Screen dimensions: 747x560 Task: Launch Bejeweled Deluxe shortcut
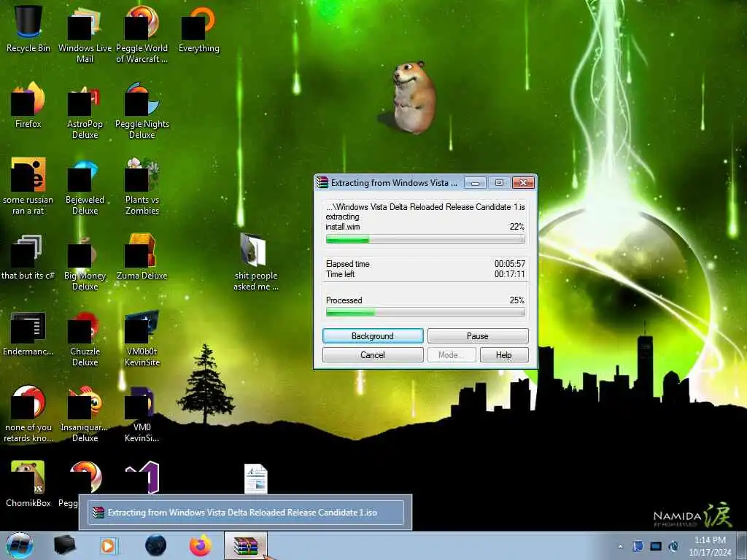[85, 186]
